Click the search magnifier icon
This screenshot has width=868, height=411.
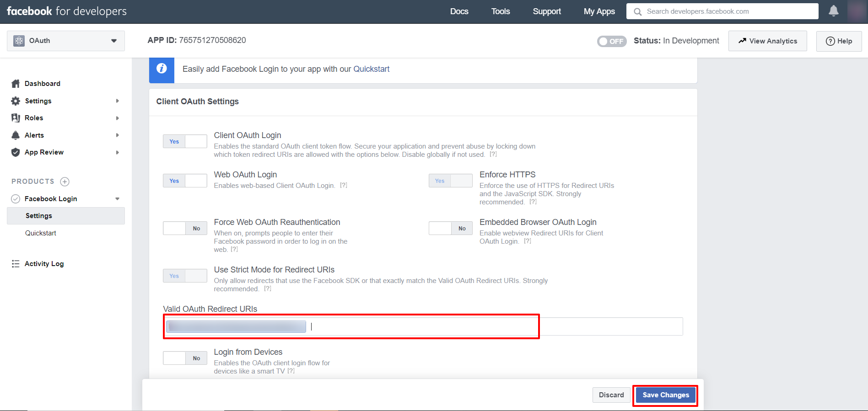tap(637, 11)
